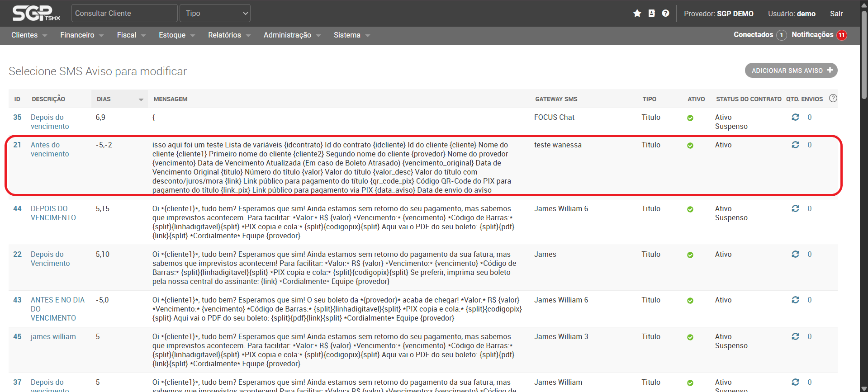The image size is (868, 392).
Task: Open the Relatórios menu
Action: [229, 35]
